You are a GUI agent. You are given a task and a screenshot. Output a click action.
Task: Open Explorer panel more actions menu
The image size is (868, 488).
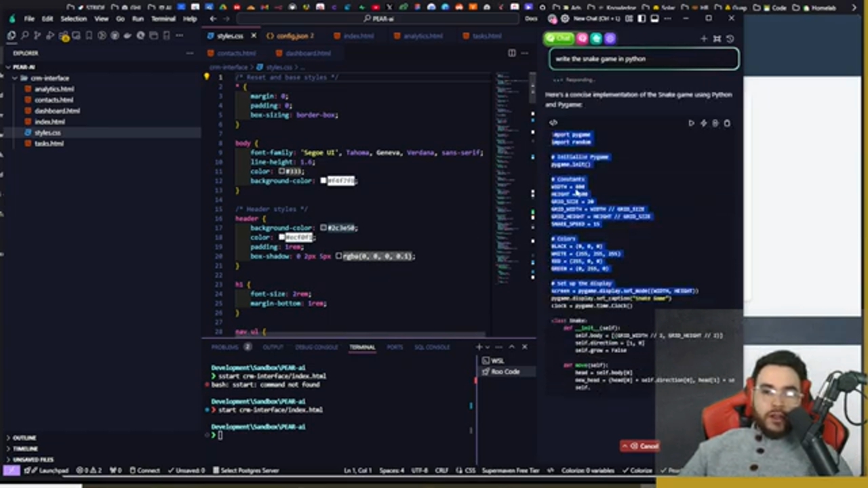[x=190, y=53]
